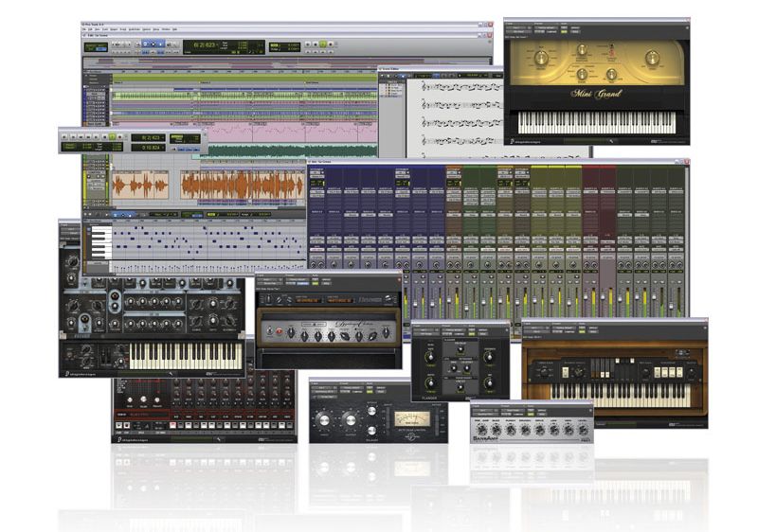The height and width of the screenshot is (532, 758).
Task: Click the large left knob on Mini Grand
Action: pyautogui.click(x=540, y=59)
